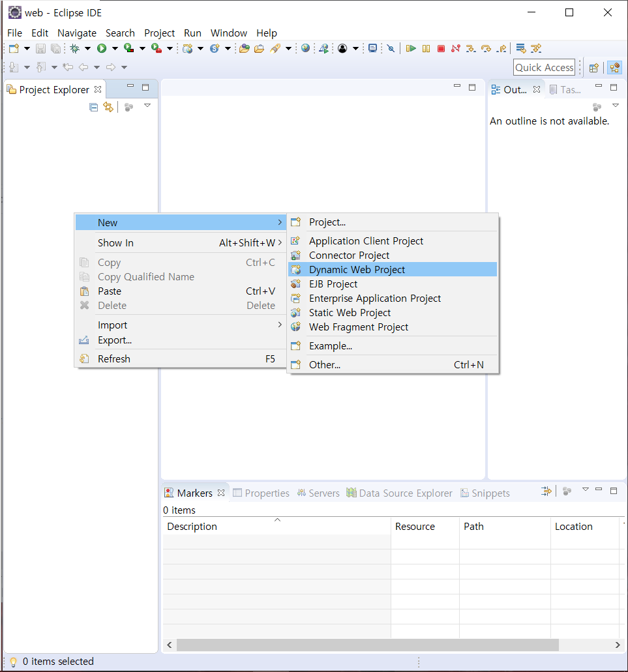Click the Open Console monitor icon
628x672 pixels.
coord(372,48)
